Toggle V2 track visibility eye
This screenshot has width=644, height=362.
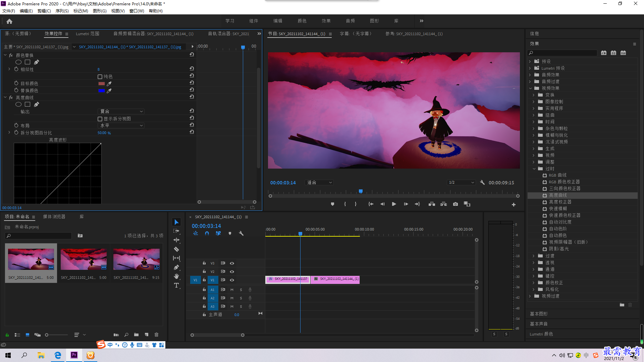232,271
